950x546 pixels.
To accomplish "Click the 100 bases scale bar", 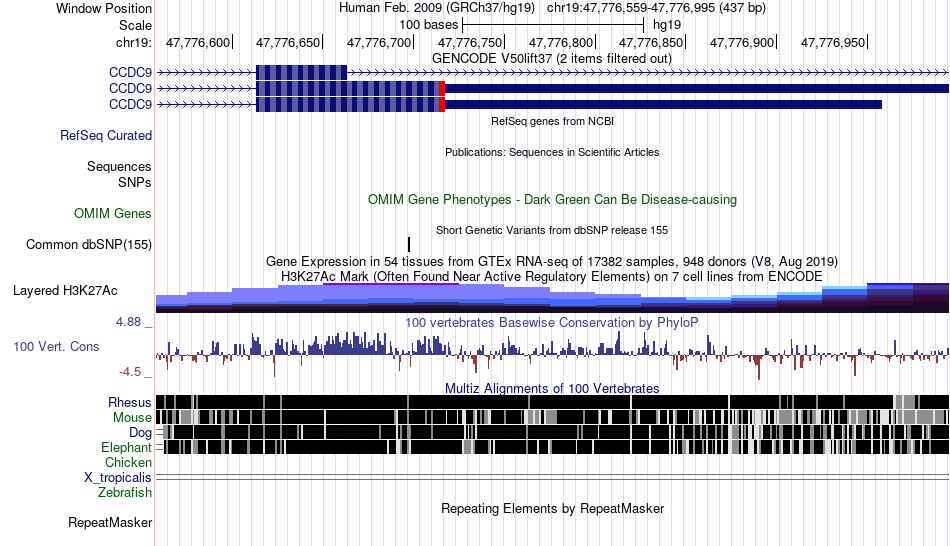I will click(x=553, y=25).
